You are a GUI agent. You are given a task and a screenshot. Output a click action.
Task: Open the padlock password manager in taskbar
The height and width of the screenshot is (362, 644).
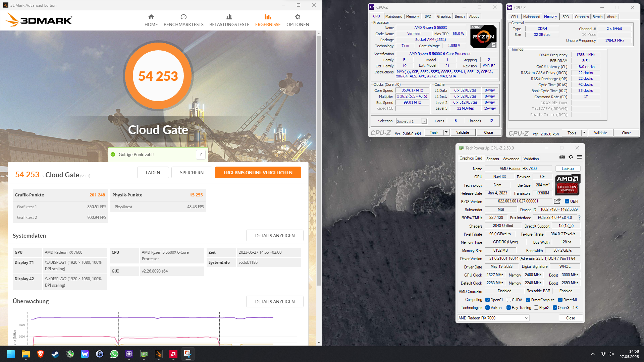click(100, 354)
